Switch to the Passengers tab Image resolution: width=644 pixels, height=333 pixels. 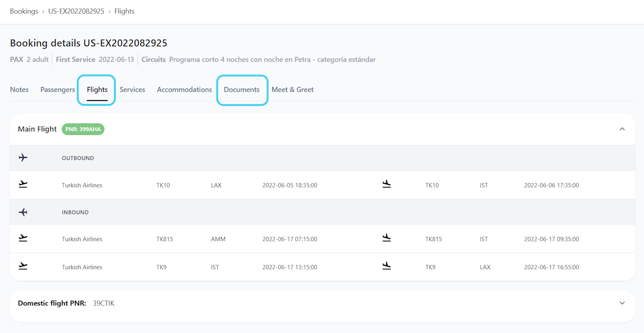[x=57, y=90]
